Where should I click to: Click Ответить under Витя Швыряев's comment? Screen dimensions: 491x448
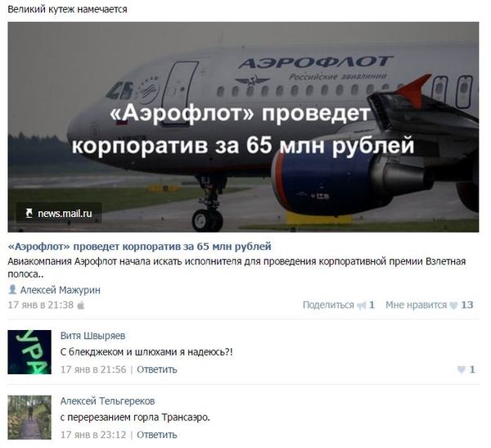[x=157, y=369]
